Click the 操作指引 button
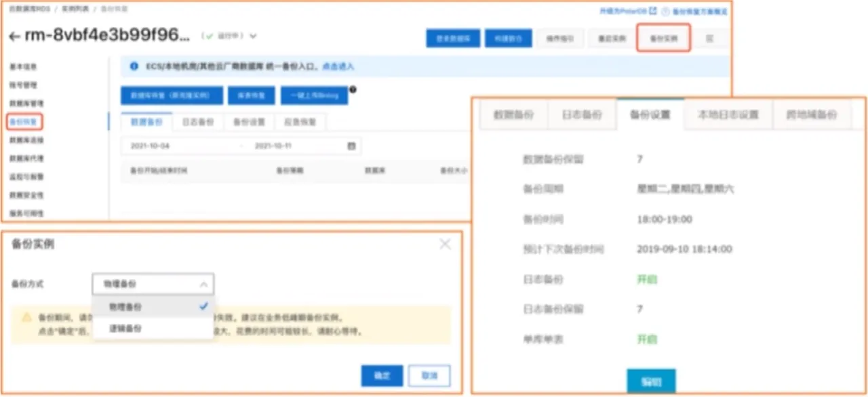 click(x=560, y=39)
